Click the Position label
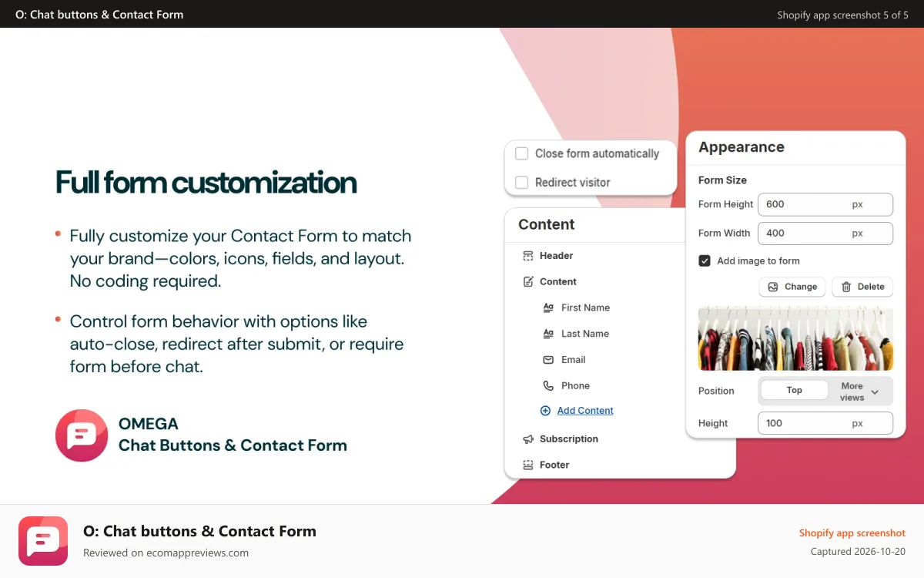The height and width of the screenshot is (578, 924). (x=716, y=391)
